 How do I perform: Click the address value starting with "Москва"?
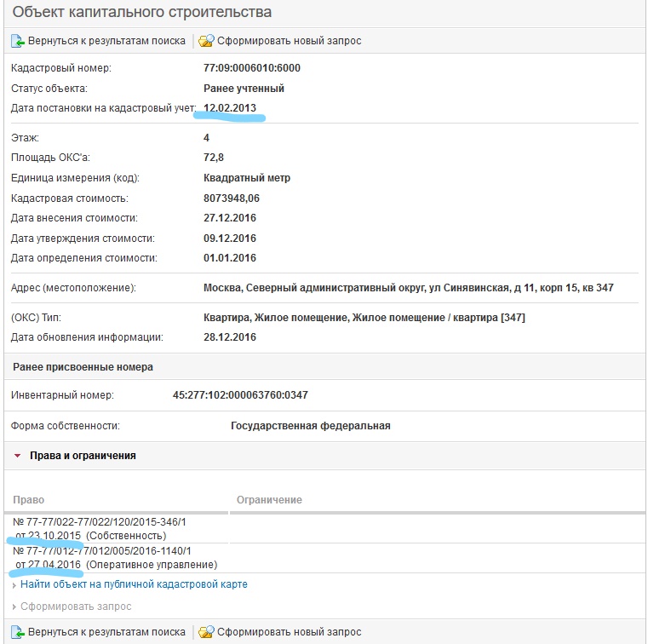[x=409, y=288]
